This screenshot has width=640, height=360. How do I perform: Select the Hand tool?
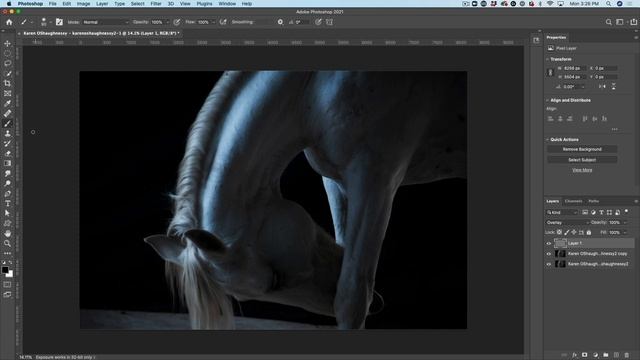[x=7, y=233]
